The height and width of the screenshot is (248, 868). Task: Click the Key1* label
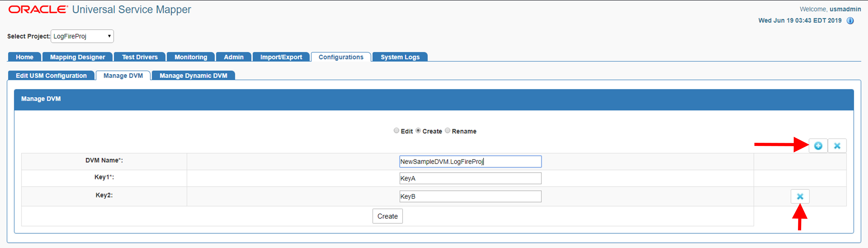(x=104, y=177)
